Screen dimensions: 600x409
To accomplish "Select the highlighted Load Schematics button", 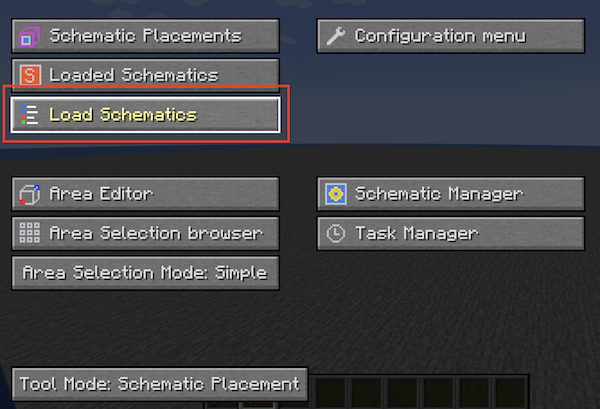I will point(145,115).
